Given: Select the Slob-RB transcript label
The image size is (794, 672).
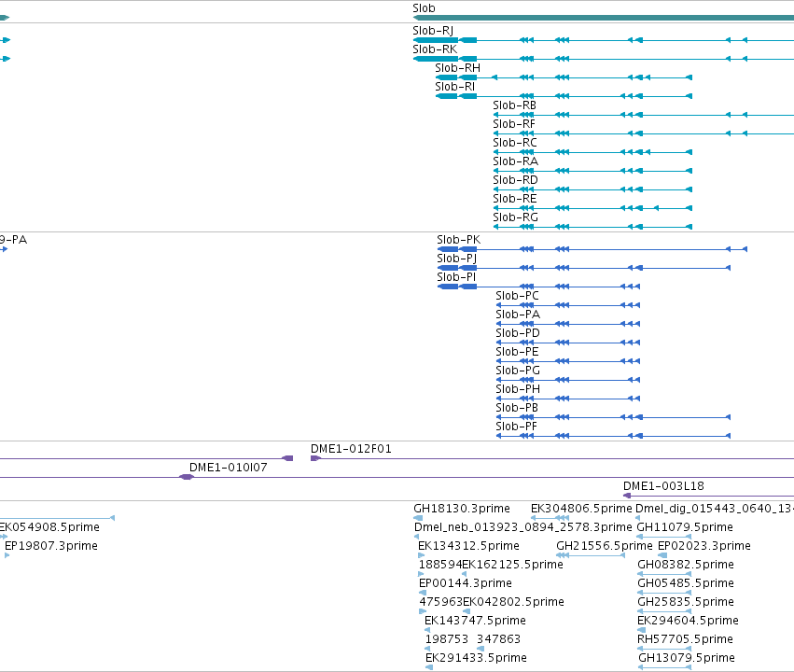Looking at the screenshot, I should tap(514, 105).
